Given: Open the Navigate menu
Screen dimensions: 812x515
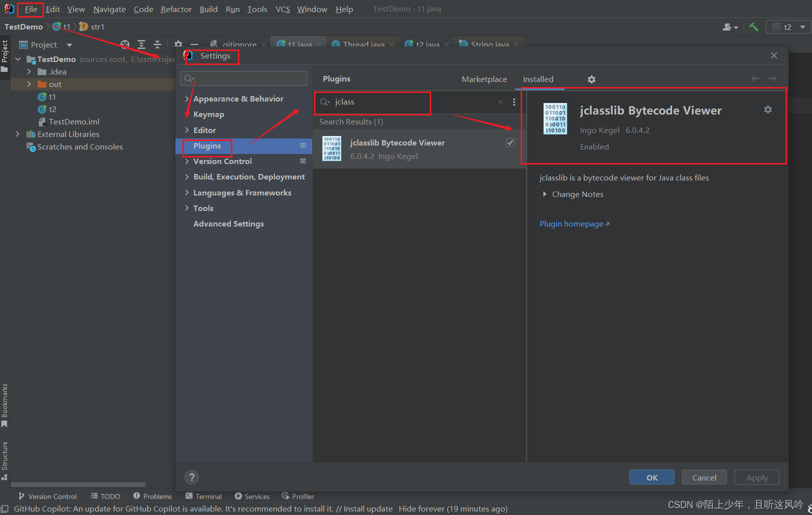Looking at the screenshot, I should pyautogui.click(x=109, y=9).
